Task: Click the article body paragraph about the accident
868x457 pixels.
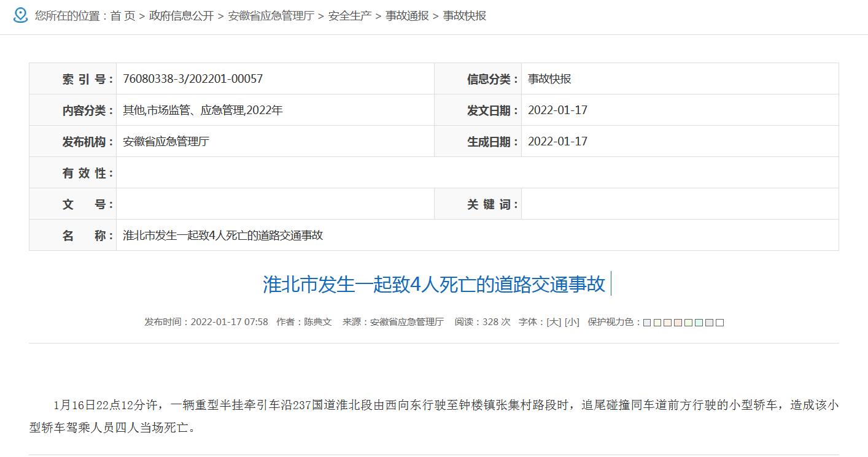Action: (x=434, y=416)
